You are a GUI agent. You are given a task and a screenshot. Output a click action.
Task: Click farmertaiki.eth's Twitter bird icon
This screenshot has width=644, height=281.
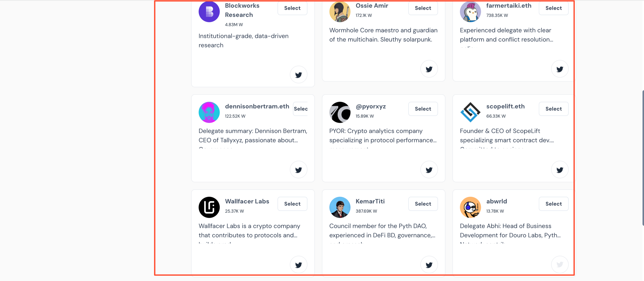coord(560,69)
